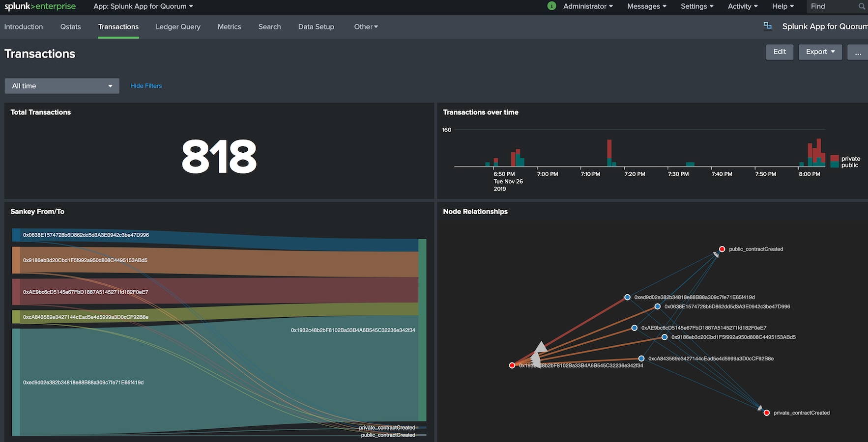This screenshot has width=868, height=442.
Task: Click graph node dot for 0xAE9bc6cD5145e67FbD1887A5145271fd182F0eE7
Action: click(635, 328)
